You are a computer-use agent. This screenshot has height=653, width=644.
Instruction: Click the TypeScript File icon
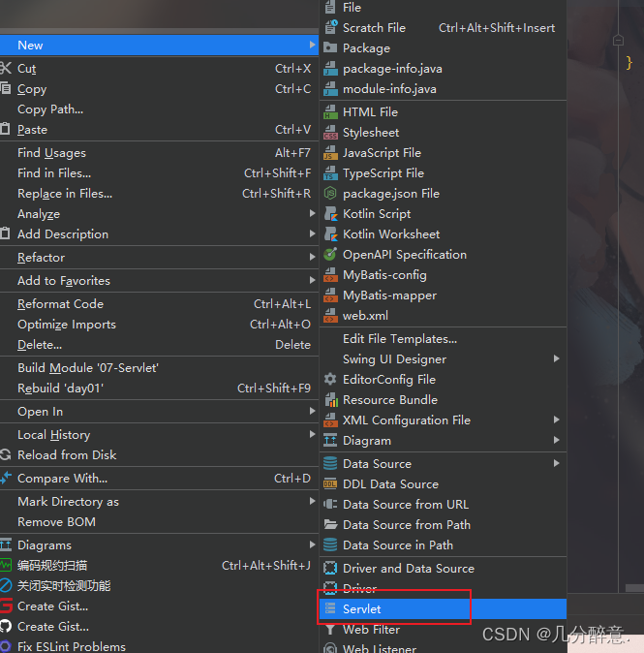[330, 173]
